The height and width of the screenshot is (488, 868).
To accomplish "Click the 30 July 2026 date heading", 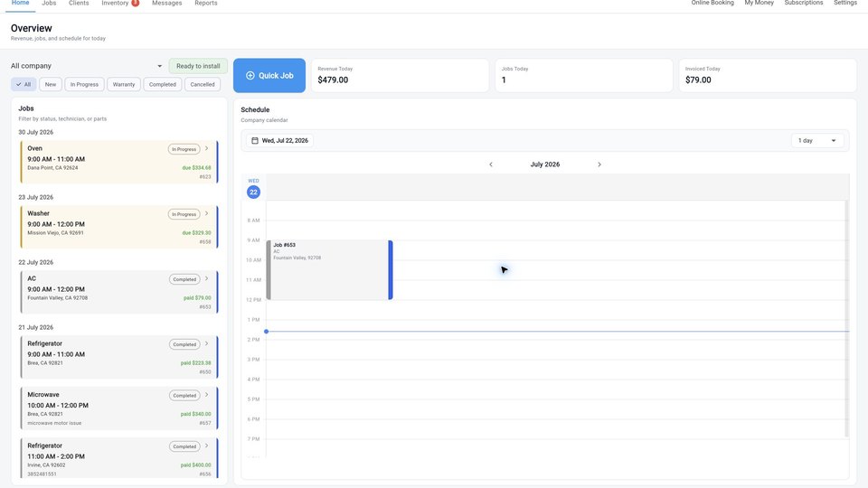I will [36, 132].
